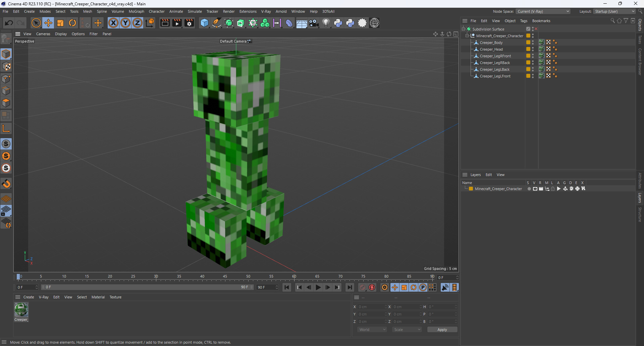Click the first Python icon
644x346 pixels.
(x=338, y=23)
